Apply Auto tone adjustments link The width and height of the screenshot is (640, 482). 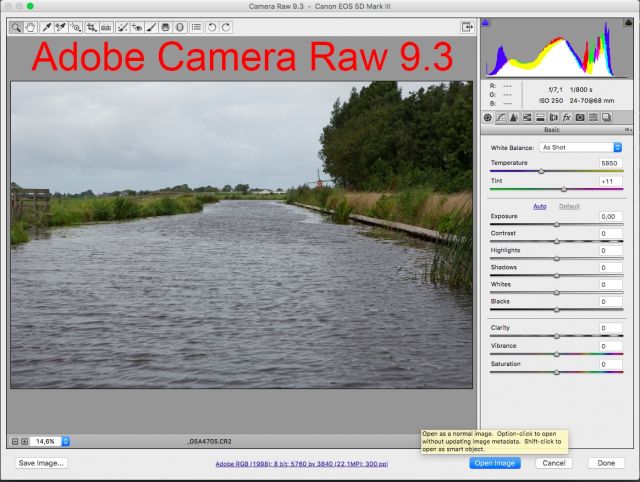(540, 207)
